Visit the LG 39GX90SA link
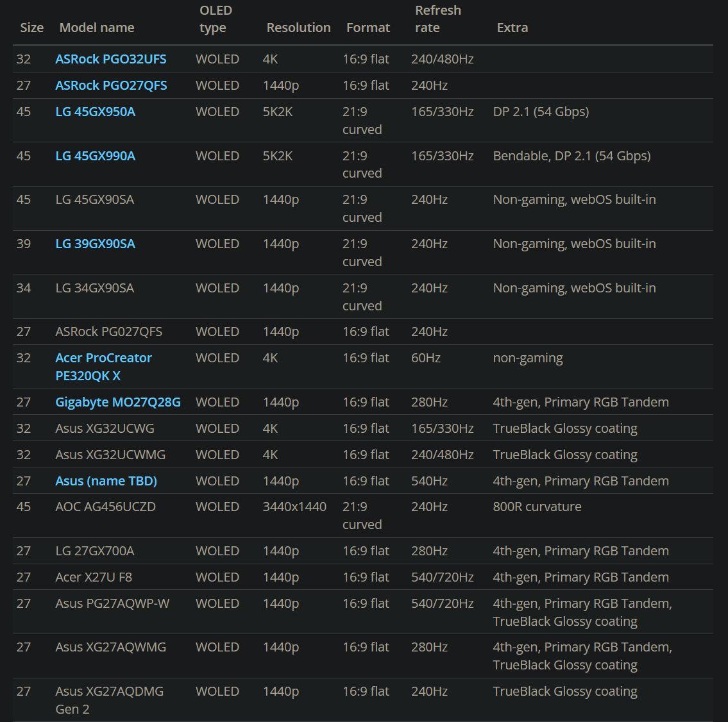Image resolution: width=728 pixels, height=722 pixels. (95, 244)
